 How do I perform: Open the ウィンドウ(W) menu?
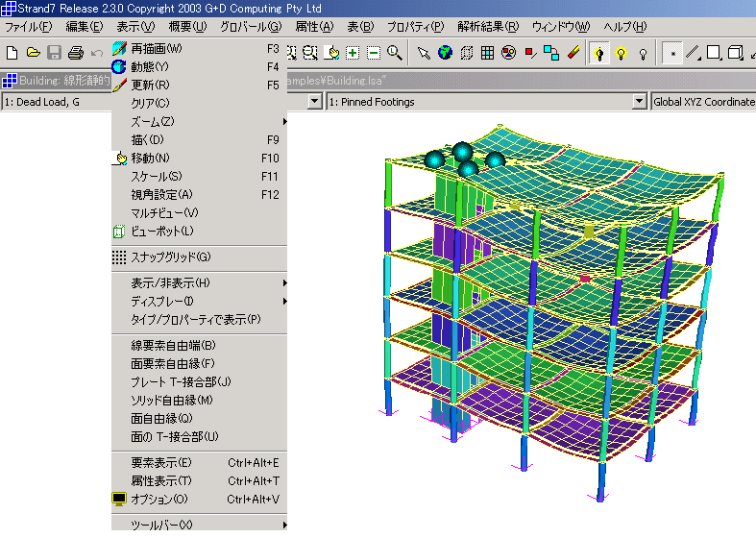(x=561, y=27)
